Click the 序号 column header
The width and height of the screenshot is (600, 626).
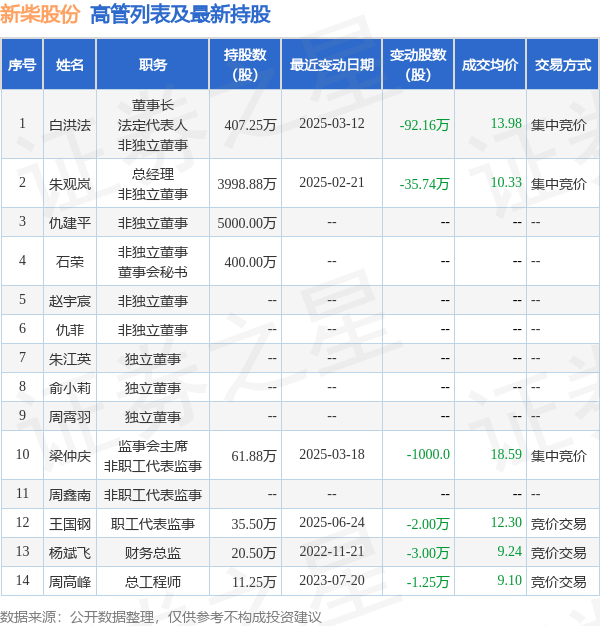(x=22, y=64)
